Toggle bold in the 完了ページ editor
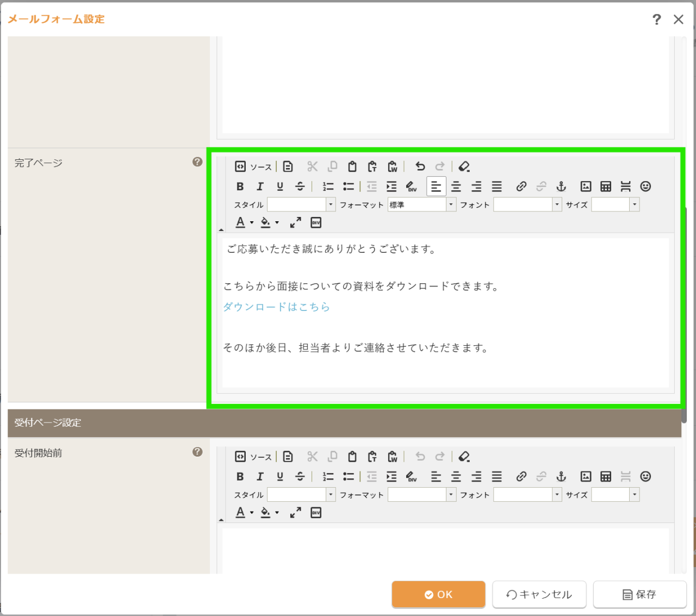 (240, 186)
